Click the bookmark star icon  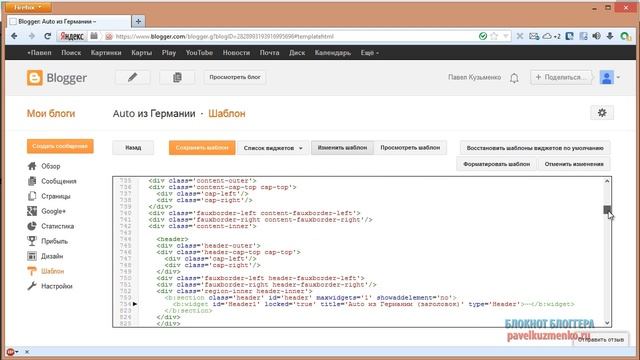(494, 36)
